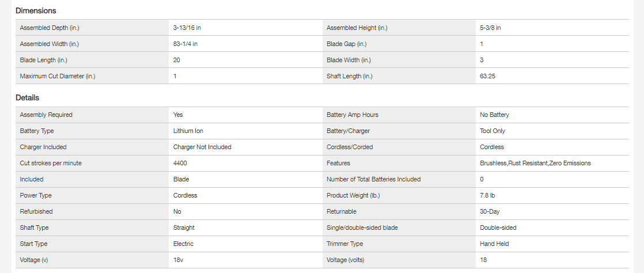Click the No Battery value

(x=494, y=115)
